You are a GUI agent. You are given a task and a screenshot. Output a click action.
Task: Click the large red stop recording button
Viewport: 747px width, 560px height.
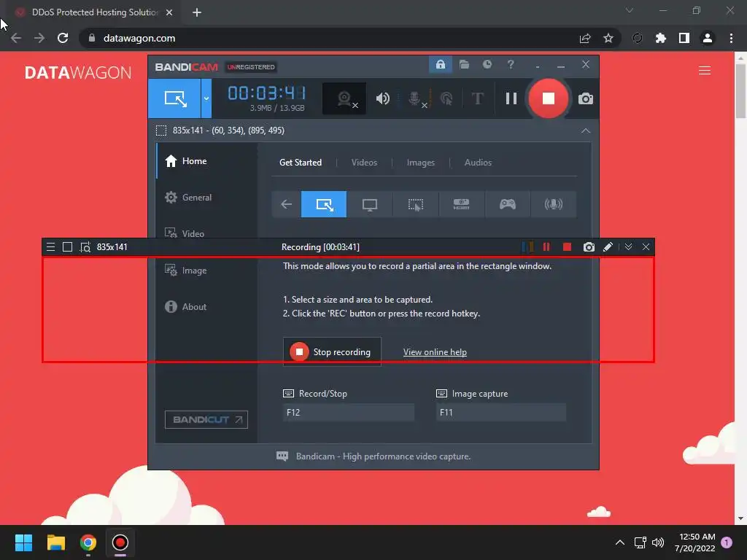click(x=549, y=98)
